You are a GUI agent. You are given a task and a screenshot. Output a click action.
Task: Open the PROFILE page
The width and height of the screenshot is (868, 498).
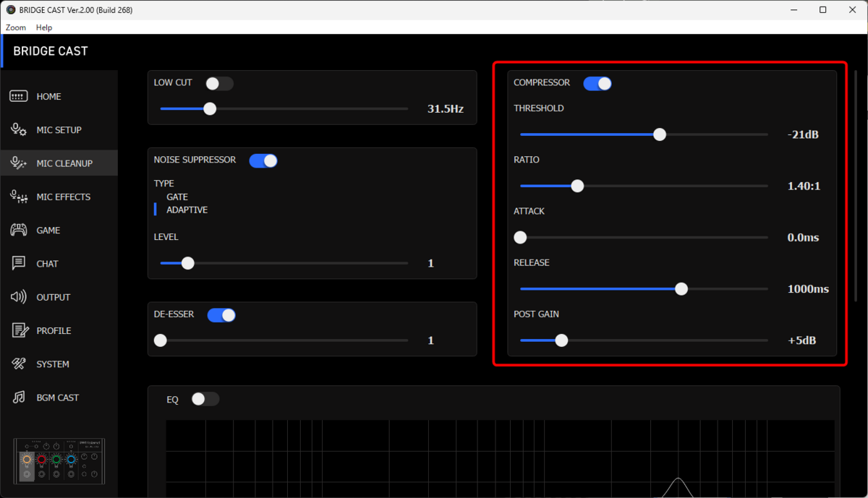click(59, 330)
